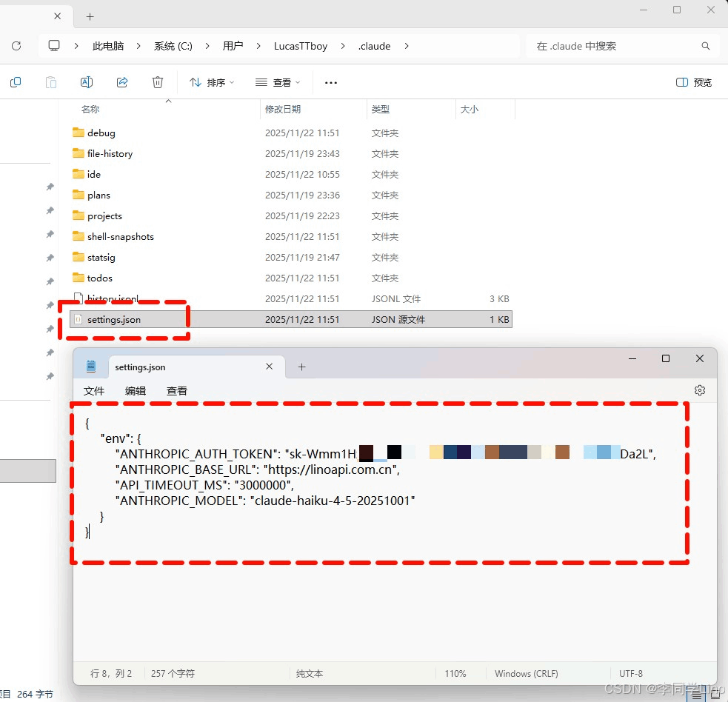Click the share icon in toolbar
728x702 pixels.
coord(122,82)
